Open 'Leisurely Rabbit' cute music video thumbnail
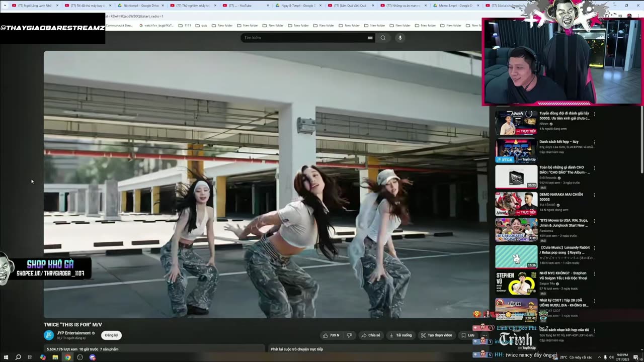Viewport: 644px width, 362px height. pos(516,257)
